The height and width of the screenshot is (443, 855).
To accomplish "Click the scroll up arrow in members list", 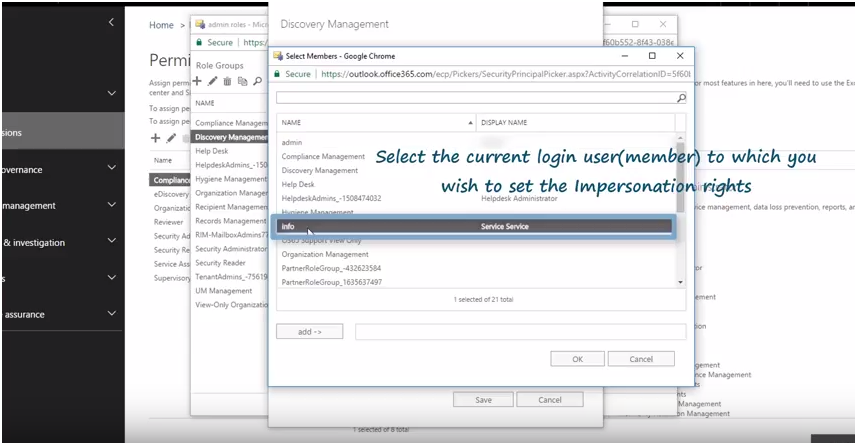I will coord(681,136).
